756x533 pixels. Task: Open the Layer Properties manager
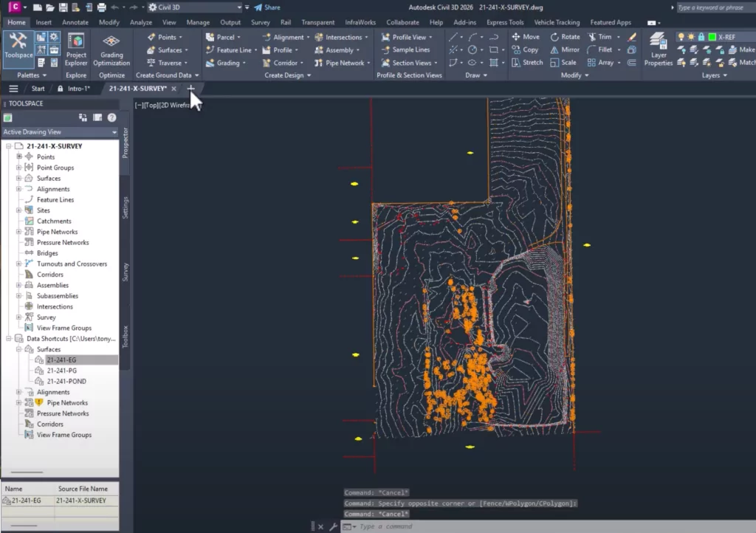click(x=658, y=49)
